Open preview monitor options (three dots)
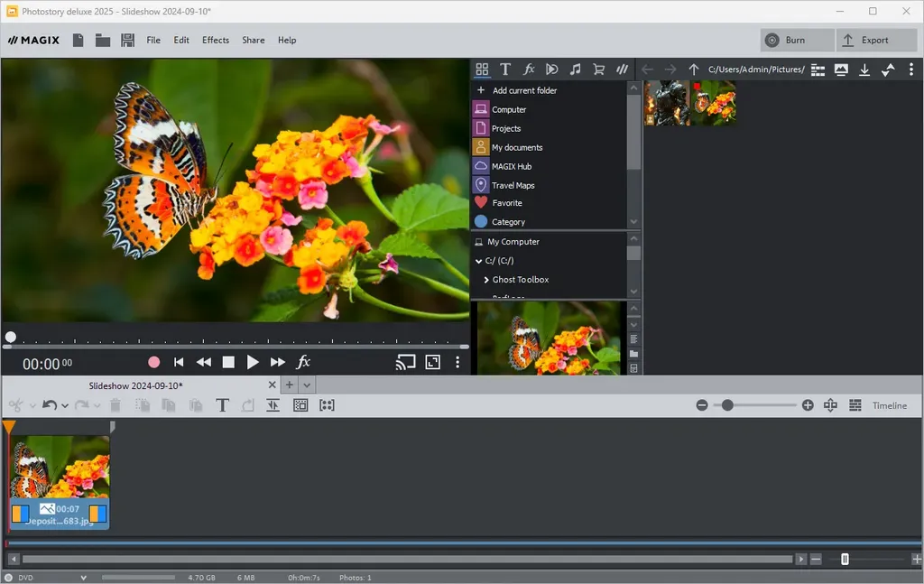Viewport: 924px width, 584px height. coord(457,362)
